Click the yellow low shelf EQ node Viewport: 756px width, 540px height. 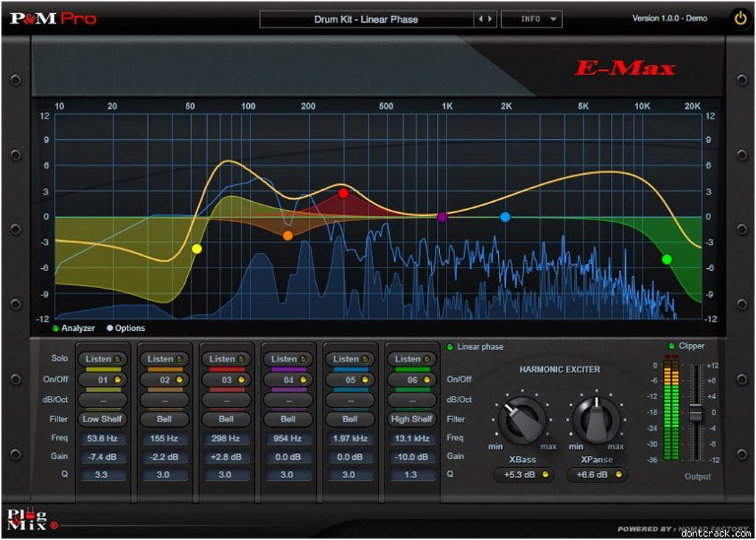[x=197, y=249]
